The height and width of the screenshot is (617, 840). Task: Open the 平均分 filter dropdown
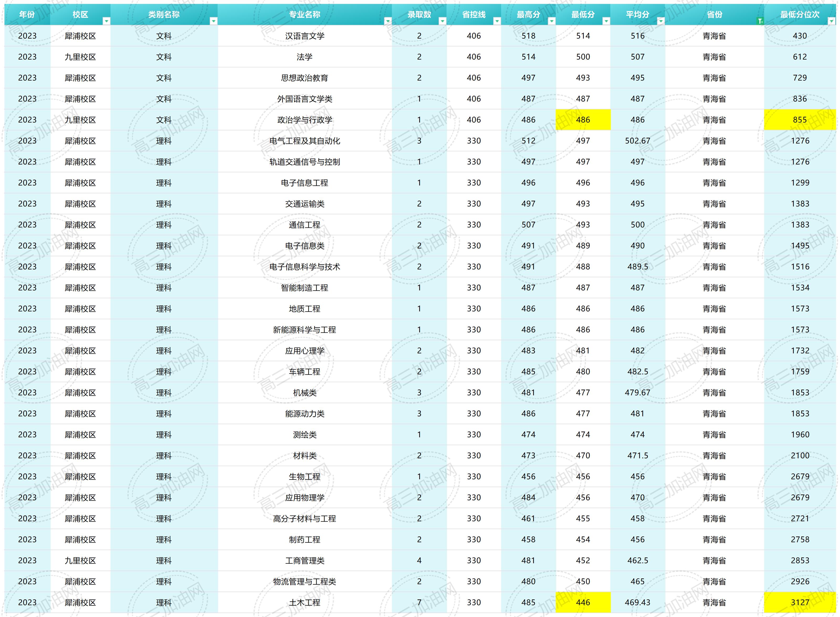661,21
